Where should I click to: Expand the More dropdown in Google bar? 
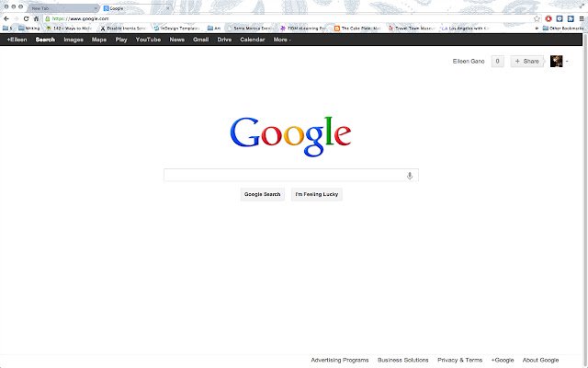282,40
